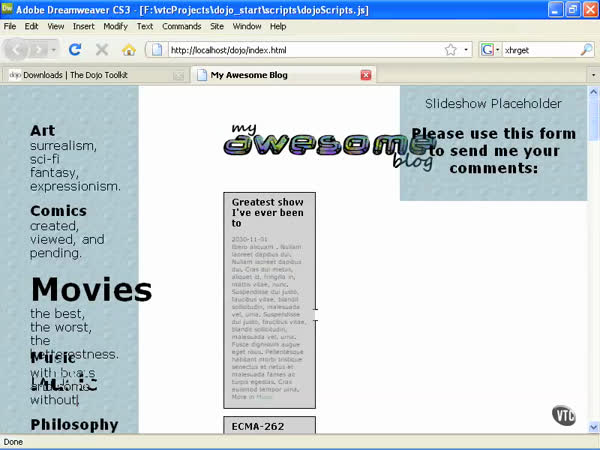Reload the page with the refresh icon
The image size is (600, 450).
coord(75,49)
